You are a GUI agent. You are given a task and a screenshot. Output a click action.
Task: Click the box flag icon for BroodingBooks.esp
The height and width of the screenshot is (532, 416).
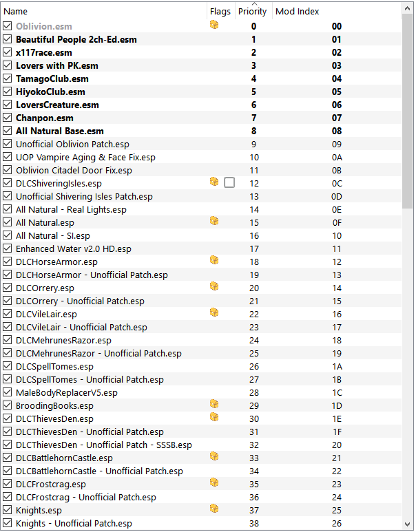[x=214, y=404]
